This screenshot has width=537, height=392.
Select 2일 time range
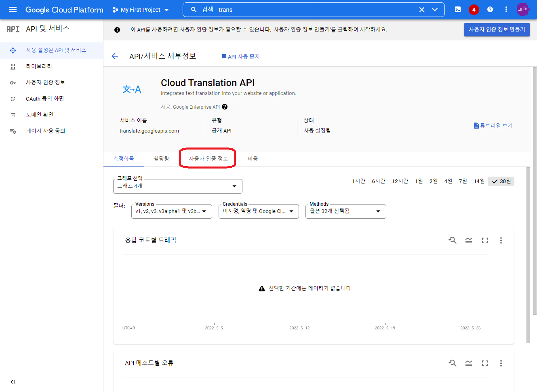(434, 181)
